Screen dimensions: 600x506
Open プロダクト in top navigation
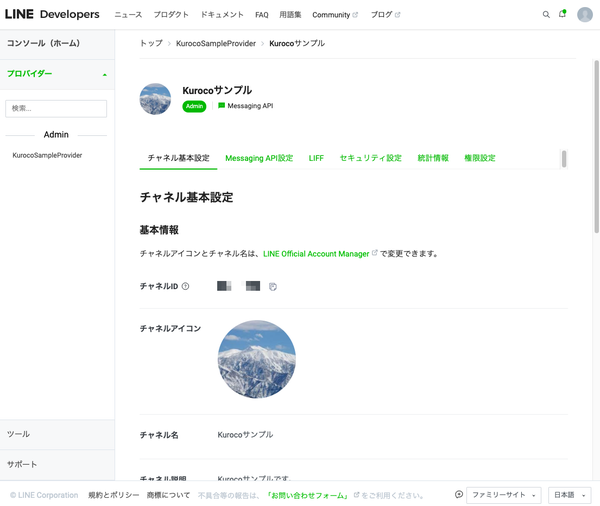pos(171,15)
